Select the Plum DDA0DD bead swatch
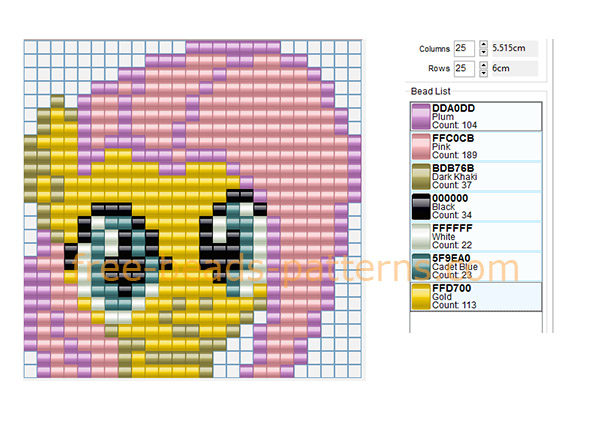600x440 pixels. click(x=421, y=117)
